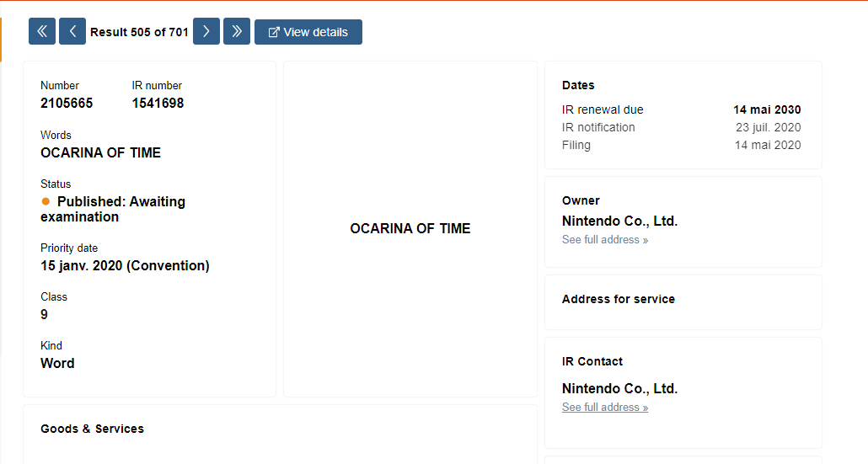
Task: Click owner name Nintendo Co., Ltd.
Action: pyautogui.click(x=620, y=221)
